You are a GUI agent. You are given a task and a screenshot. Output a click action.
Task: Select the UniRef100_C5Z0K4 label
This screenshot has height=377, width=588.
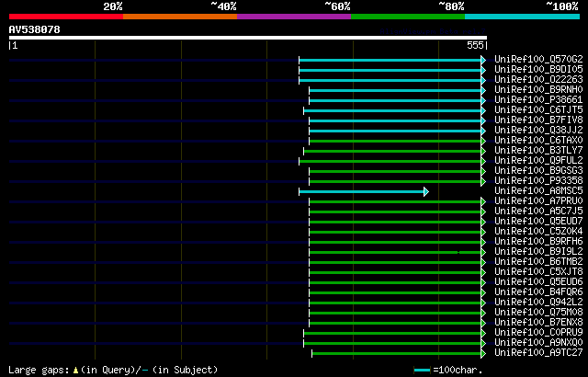(538, 232)
